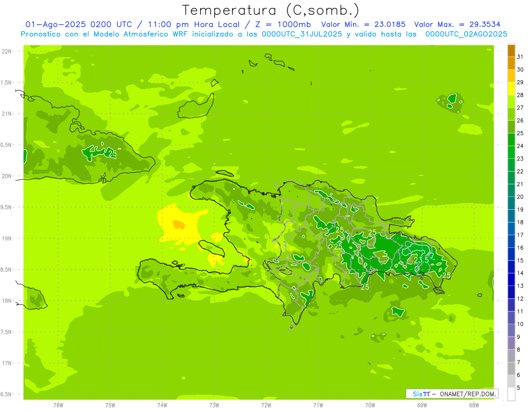This screenshot has width=532, height=411.
Task: Click the legend value '16'
Action: 520,247
